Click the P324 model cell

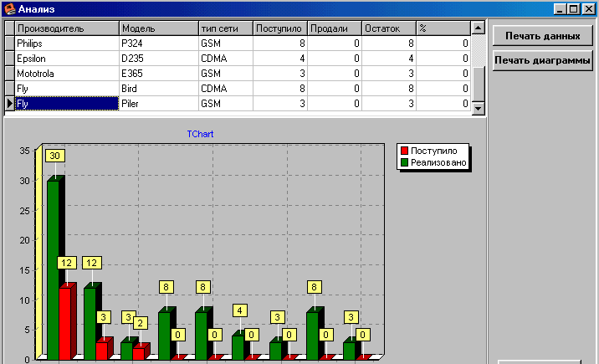coord(159,44)
